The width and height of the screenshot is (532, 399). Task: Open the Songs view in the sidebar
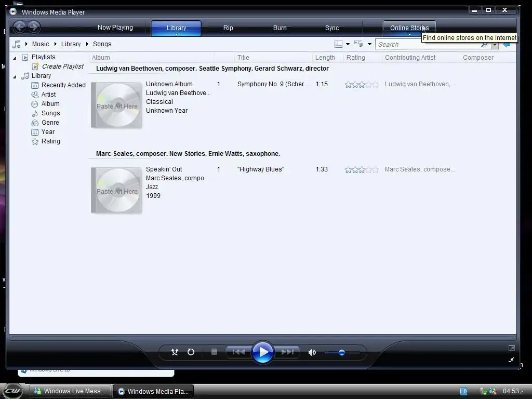coord(50,113)
